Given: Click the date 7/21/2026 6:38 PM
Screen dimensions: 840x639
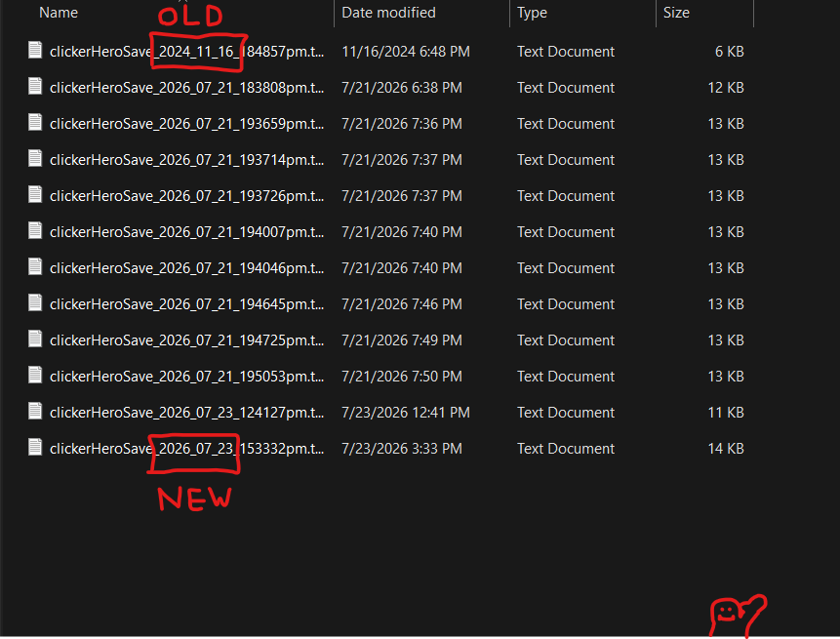Looking at the screenshot, I should pyautogui.click(x=402, y=88).
